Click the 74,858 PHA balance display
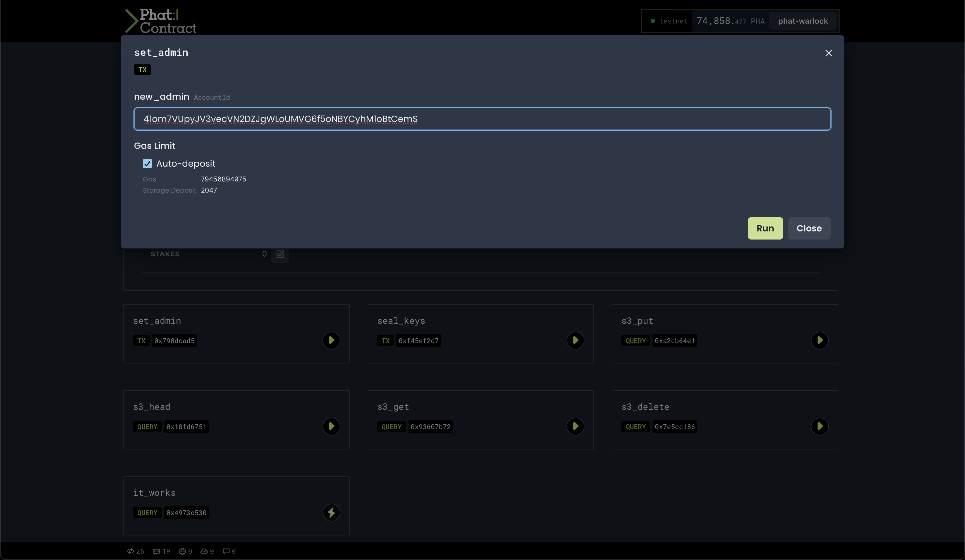This screenshot has height=560, width=965. [x=730, y=21]
